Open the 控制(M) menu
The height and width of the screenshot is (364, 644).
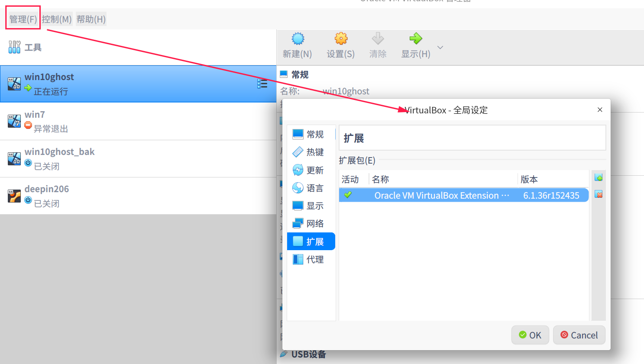point(57,19)
